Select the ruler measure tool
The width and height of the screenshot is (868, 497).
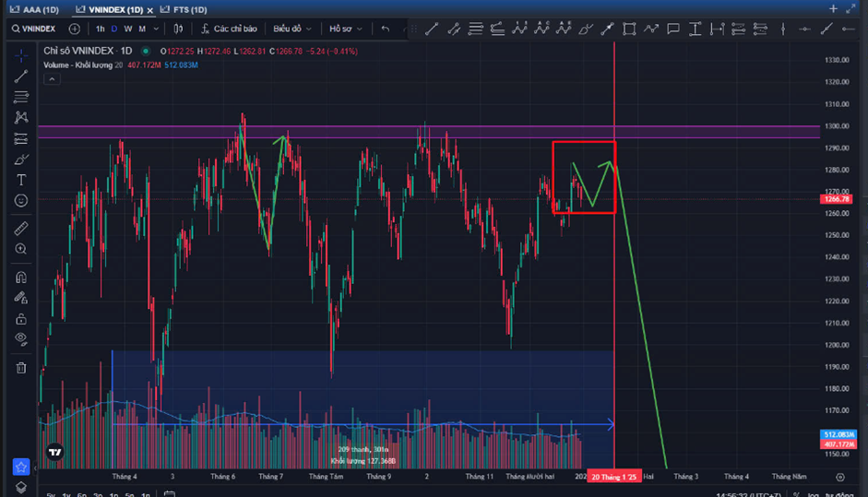click(x=21, y=228)
